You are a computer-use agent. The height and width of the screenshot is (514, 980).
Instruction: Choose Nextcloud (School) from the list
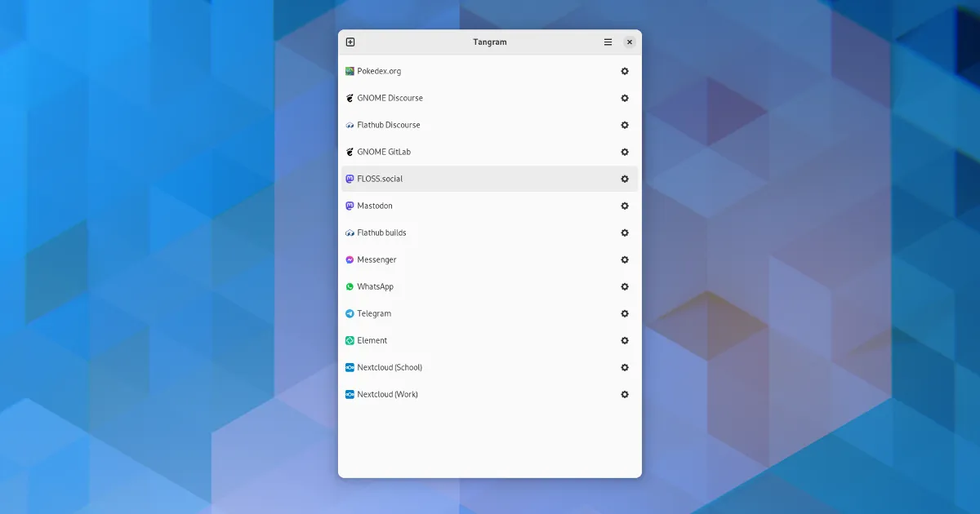coord(389,367)
